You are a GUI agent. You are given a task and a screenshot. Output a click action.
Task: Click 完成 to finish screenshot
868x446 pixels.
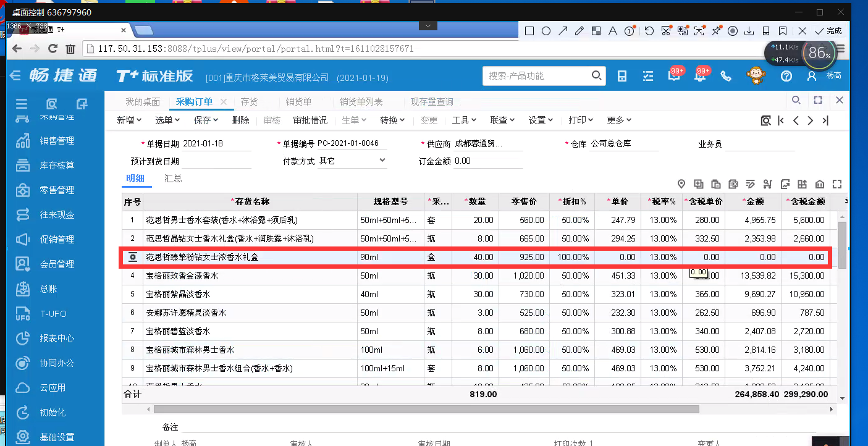click(828, 30)
